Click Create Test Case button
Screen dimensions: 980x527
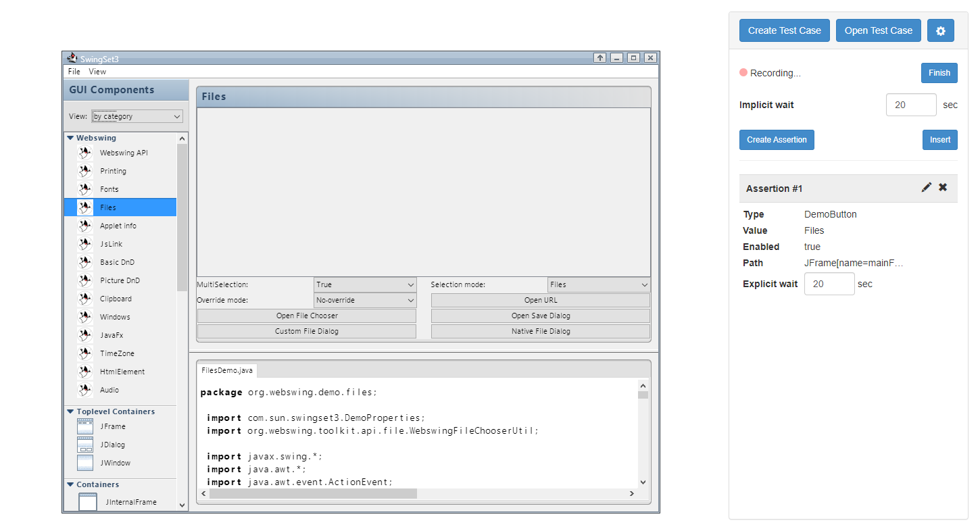click(x=785, y=30)
